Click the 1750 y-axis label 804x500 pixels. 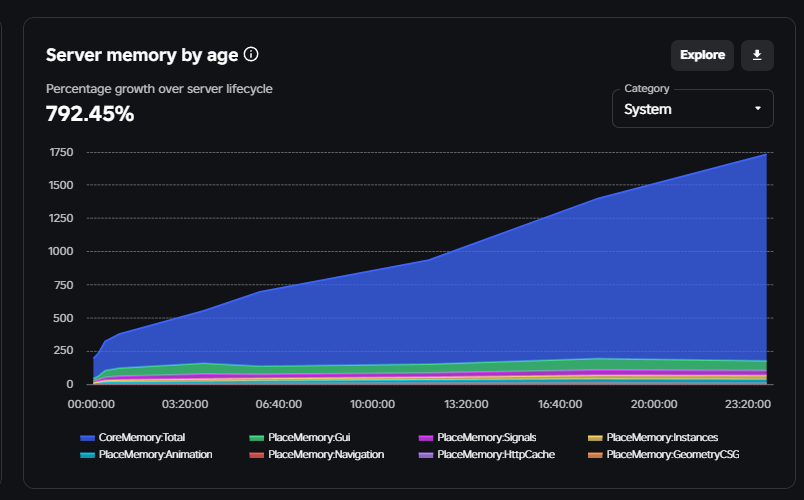click(x=62, y=152)
